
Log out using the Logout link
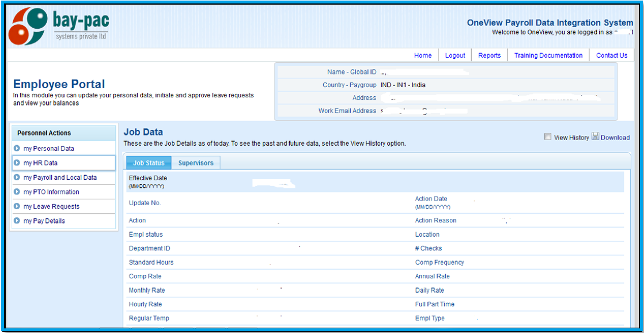tap(455, 55)
